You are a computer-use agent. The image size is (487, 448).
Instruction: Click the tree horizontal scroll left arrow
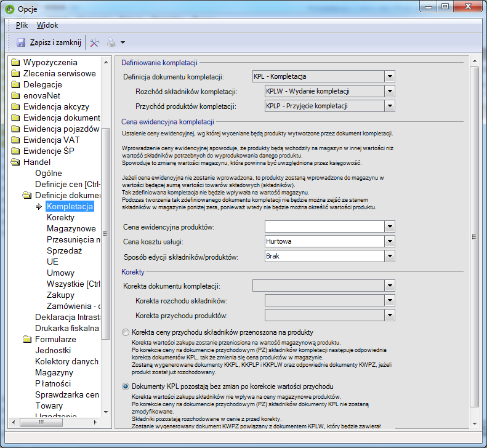click(14, 422)
